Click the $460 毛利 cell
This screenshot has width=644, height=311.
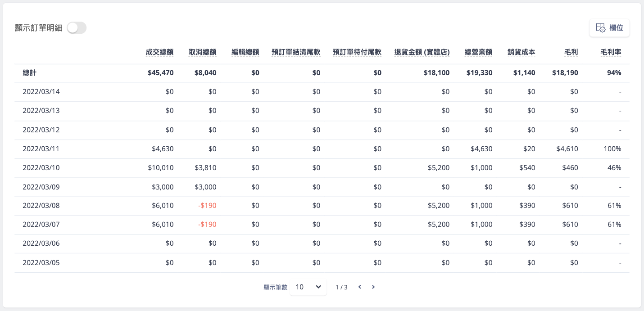[x=570, y=168]
